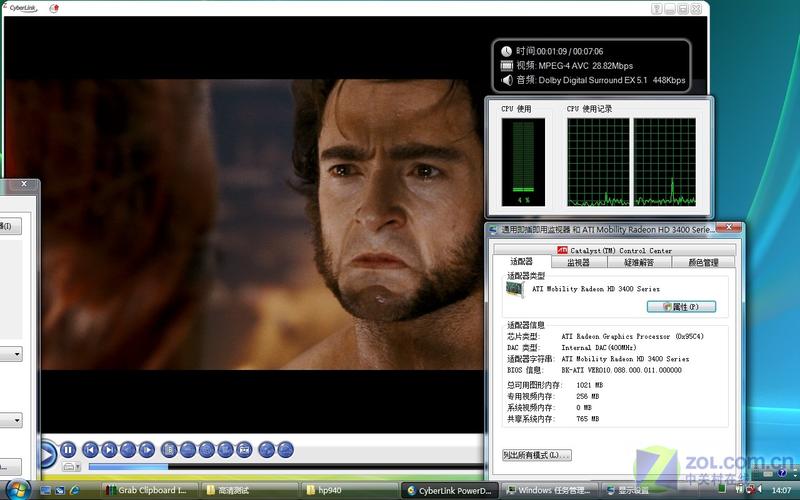
Task: Open the 高清测试 folder taskbar button
Action: tap(250, 490)
